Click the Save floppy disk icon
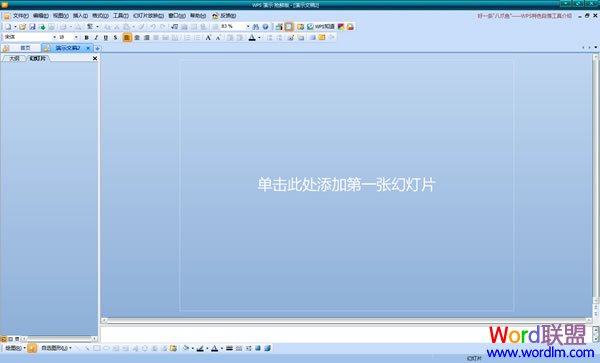Image resolution: width=600 pixels, height=363 pixels. pyautogui.click(x=32, y=26)
